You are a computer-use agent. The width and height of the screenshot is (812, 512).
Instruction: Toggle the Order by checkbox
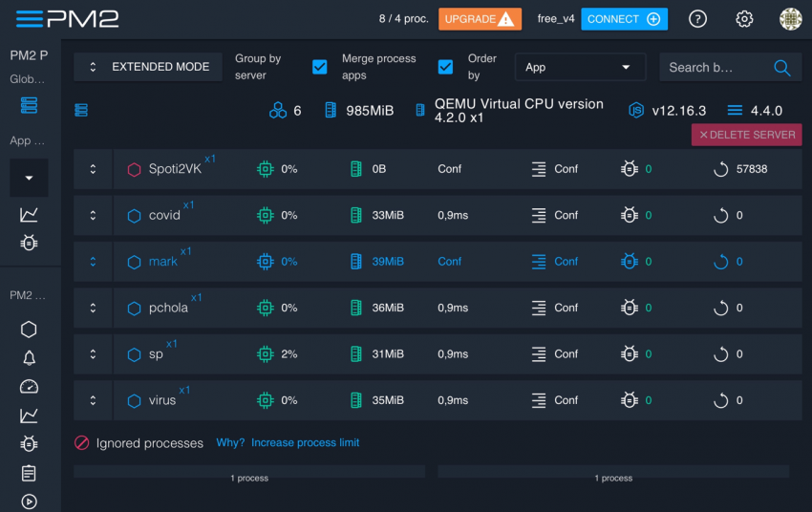[x=445, y=67]
